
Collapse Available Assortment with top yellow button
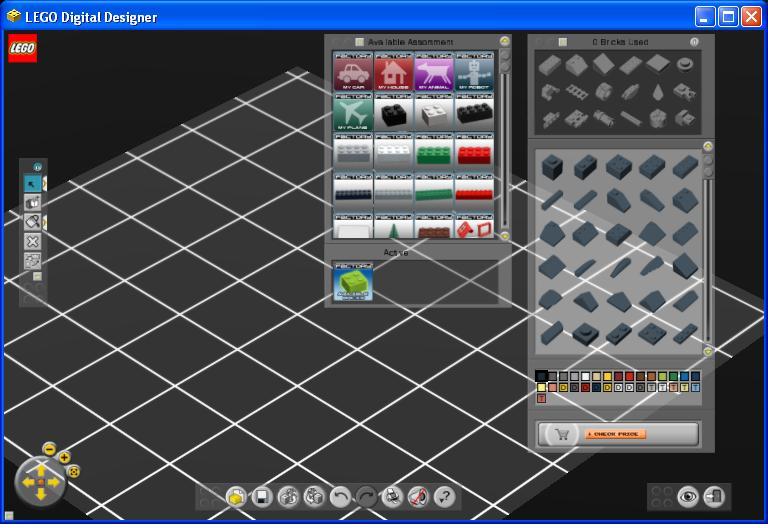tap(504, 41)
